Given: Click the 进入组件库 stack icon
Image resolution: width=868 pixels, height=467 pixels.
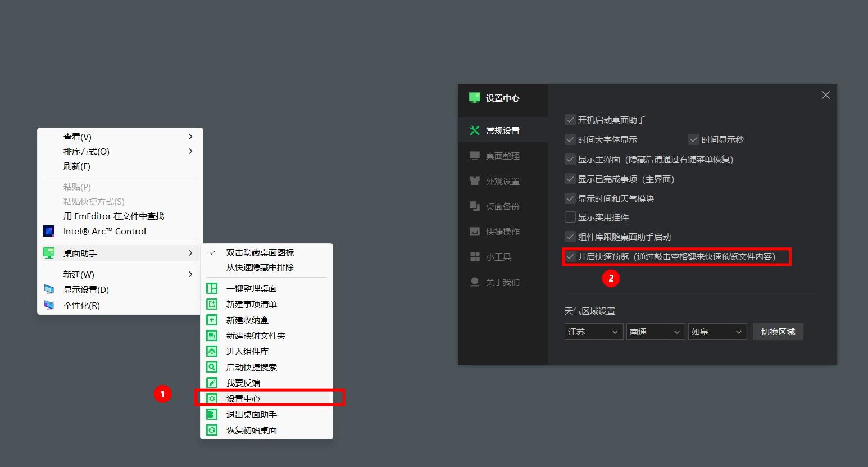Looking at the screenshot, I should 212,351.
